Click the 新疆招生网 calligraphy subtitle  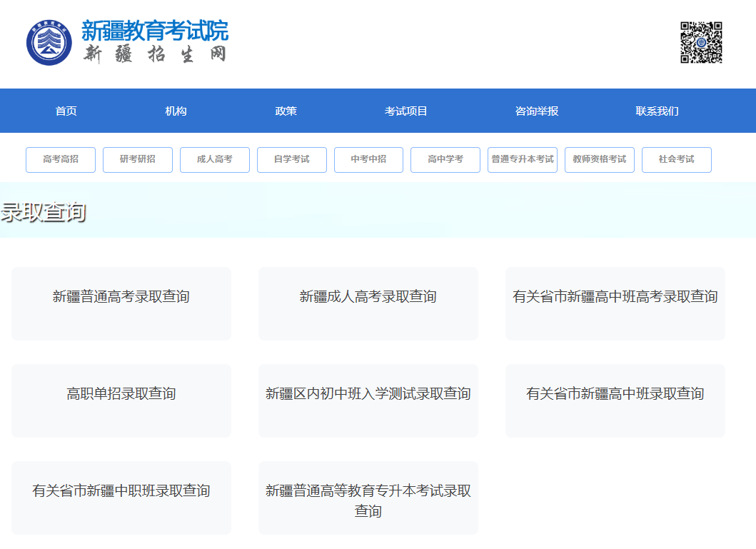(155, 54)
